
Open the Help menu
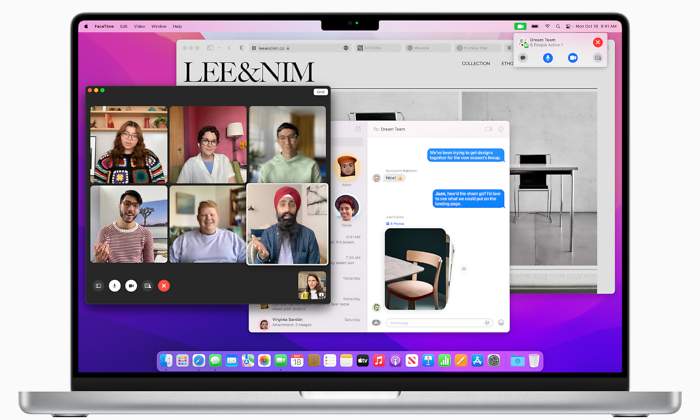pyautogui.click(x=177, y=26)
